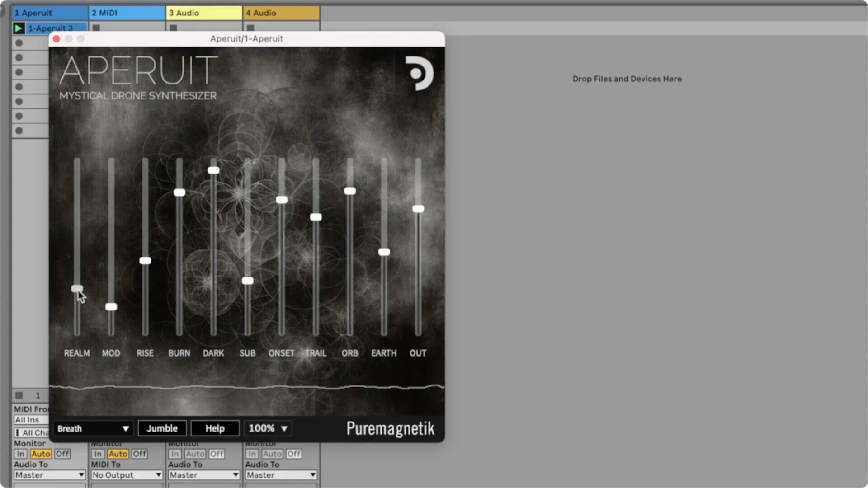868x488 pixels.
Task: Click the EARTH slider handle
Action: click(x=384, y=252)
